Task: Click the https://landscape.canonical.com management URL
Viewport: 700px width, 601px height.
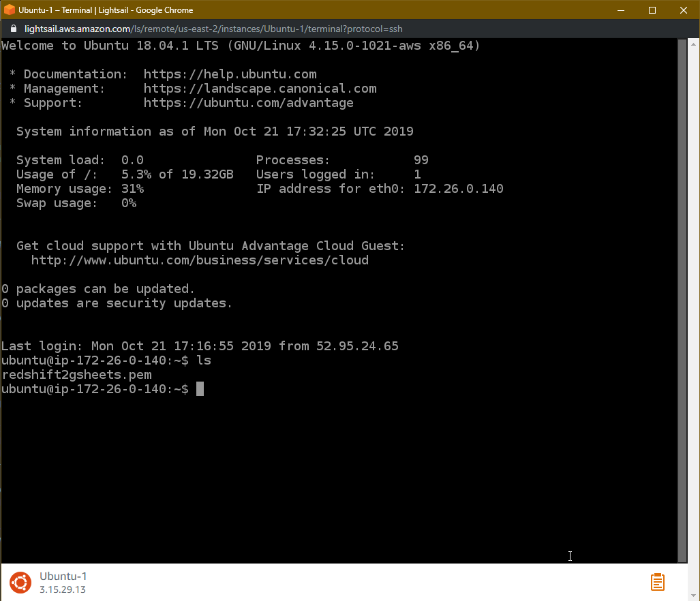Action: tap(260, 89)
